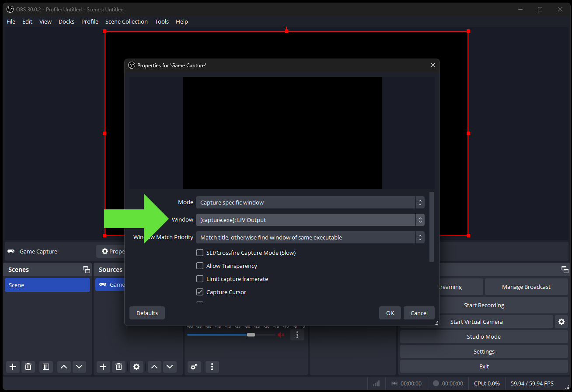The height and width of the screenshot is (392, 572).
Task: Check the Allow Transparency option
Action: (200, 266)
